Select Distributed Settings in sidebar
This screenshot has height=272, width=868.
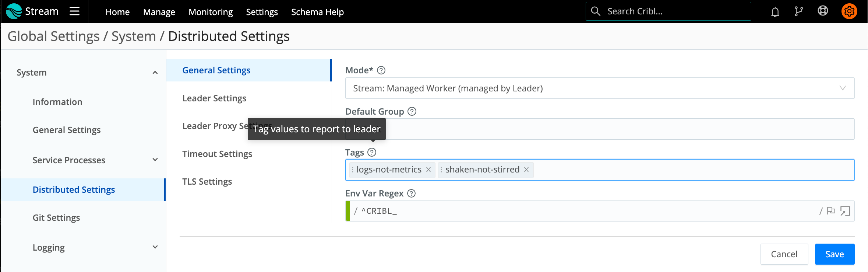83,189
